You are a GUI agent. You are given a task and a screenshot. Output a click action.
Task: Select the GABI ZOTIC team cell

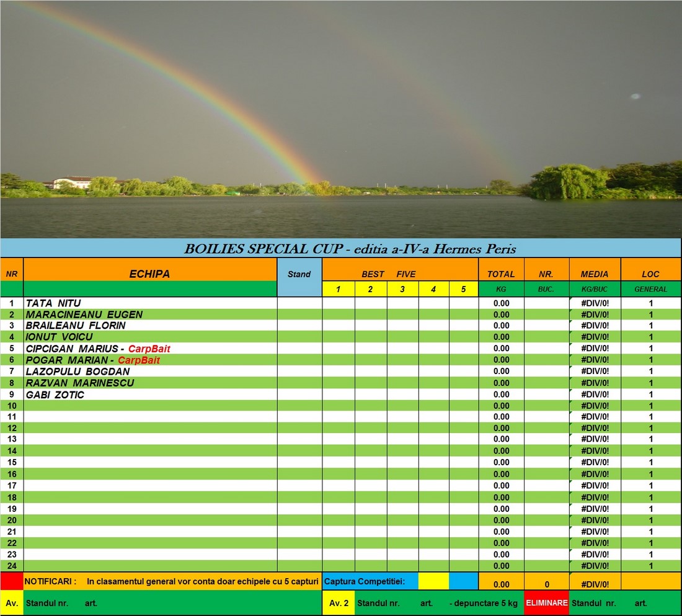[x=55, y=395]
